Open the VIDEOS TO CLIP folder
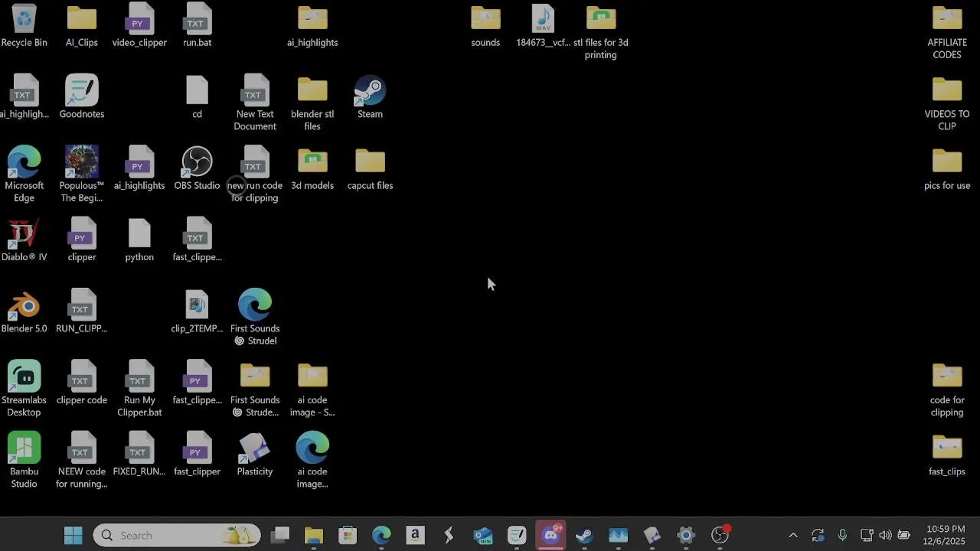 click(947, 103)
